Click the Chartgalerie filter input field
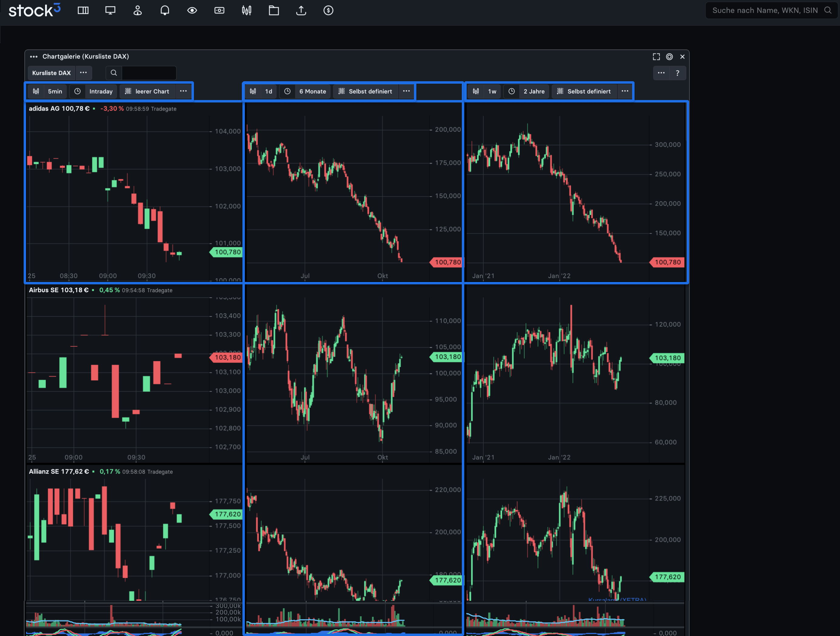This screenshot has width=840, height=636. 149,73
